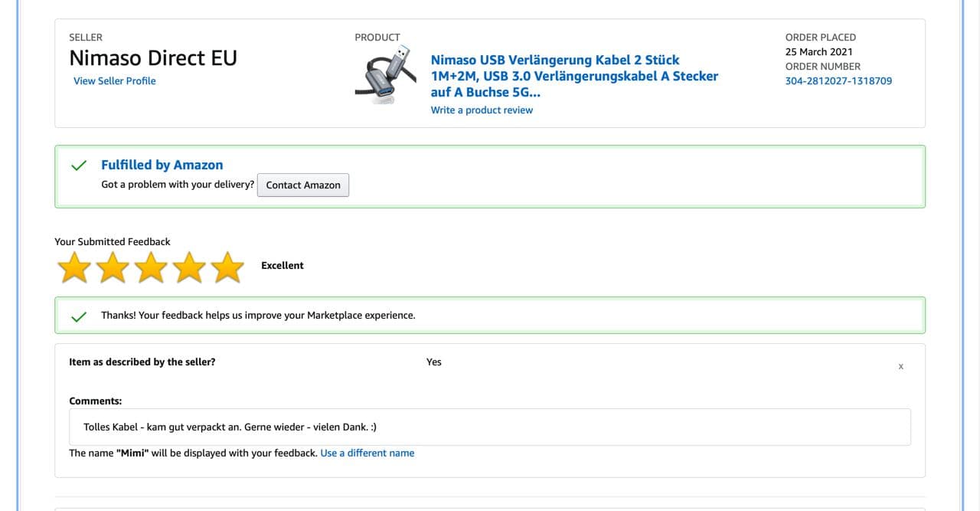Click the Fulfilled by Amazon heading

(x=162, y=165)
